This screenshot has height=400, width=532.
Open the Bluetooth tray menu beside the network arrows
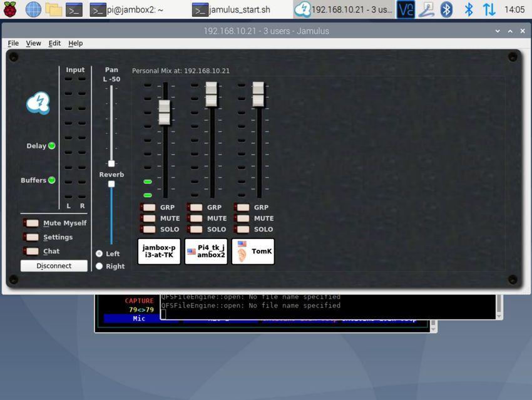pos(469,9)
